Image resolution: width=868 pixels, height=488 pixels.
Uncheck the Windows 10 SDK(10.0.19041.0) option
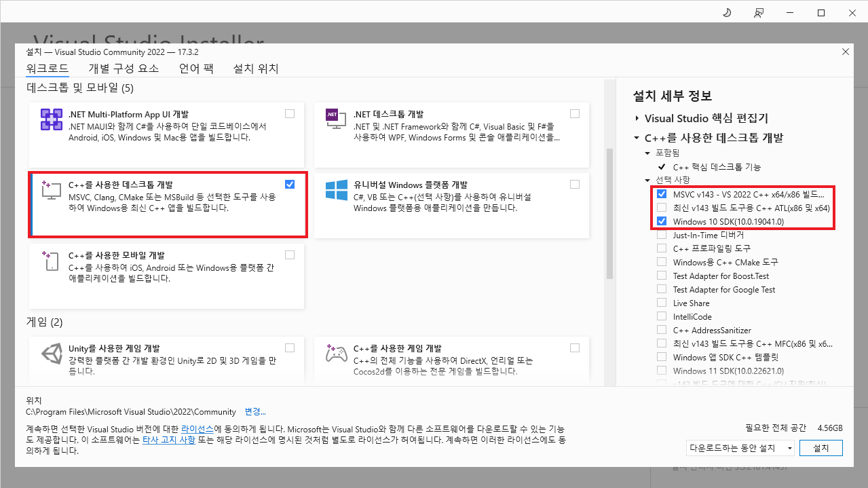[x=662, y=221]
